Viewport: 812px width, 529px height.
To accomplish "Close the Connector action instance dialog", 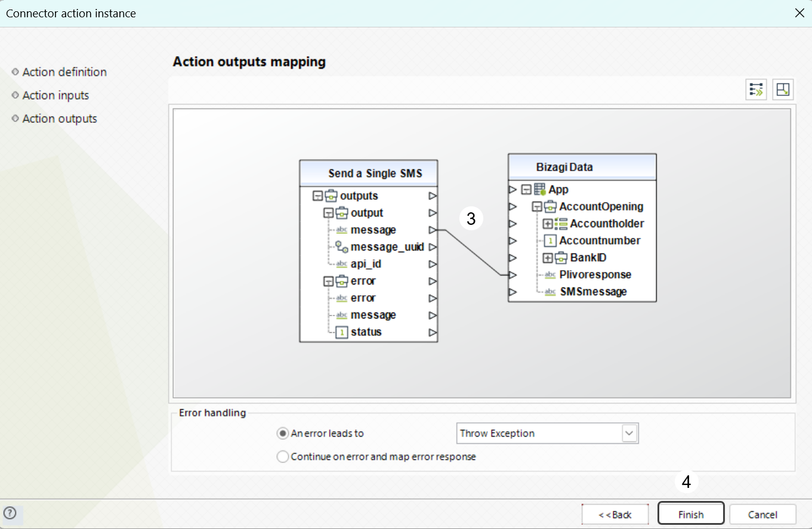I will [x=799, y=13].
